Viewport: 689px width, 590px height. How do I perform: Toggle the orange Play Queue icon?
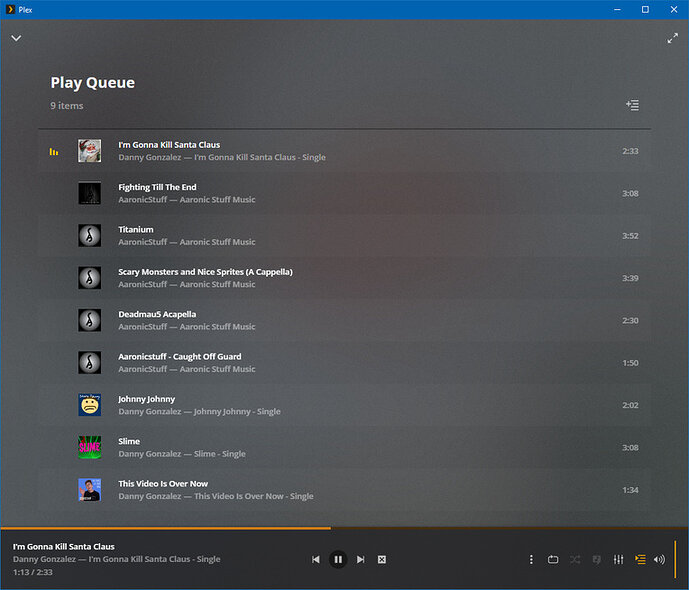640,559
